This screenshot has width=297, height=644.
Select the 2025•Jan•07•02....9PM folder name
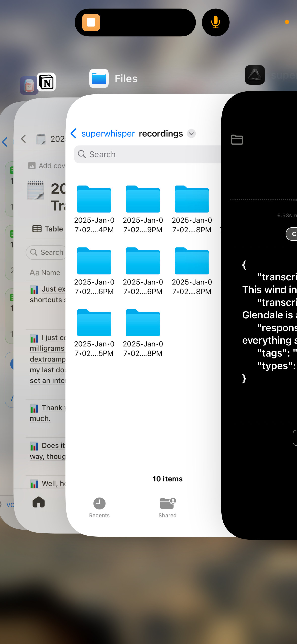[x=143, y=225]
